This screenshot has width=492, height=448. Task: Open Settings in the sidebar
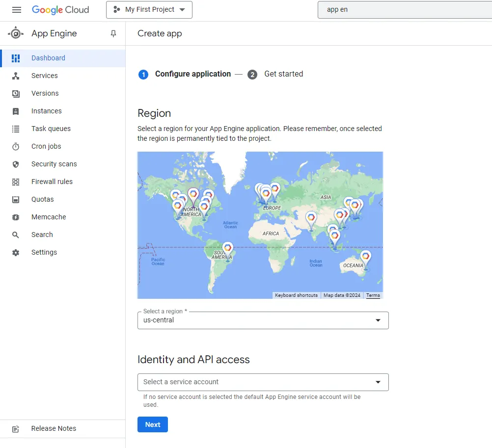[x=63, y=252]
